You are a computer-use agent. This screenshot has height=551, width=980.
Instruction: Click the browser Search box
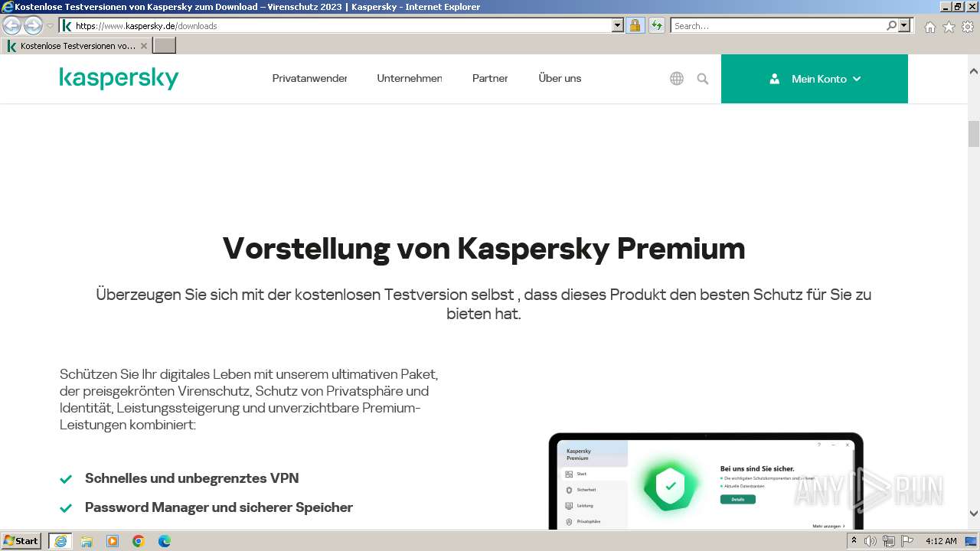coord(779,25)
